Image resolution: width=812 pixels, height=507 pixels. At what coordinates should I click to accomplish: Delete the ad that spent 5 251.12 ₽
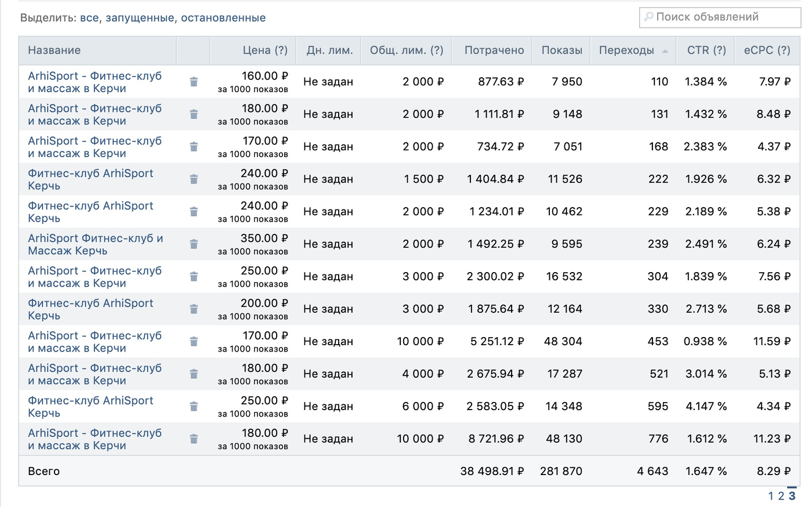tap(194, 342)
